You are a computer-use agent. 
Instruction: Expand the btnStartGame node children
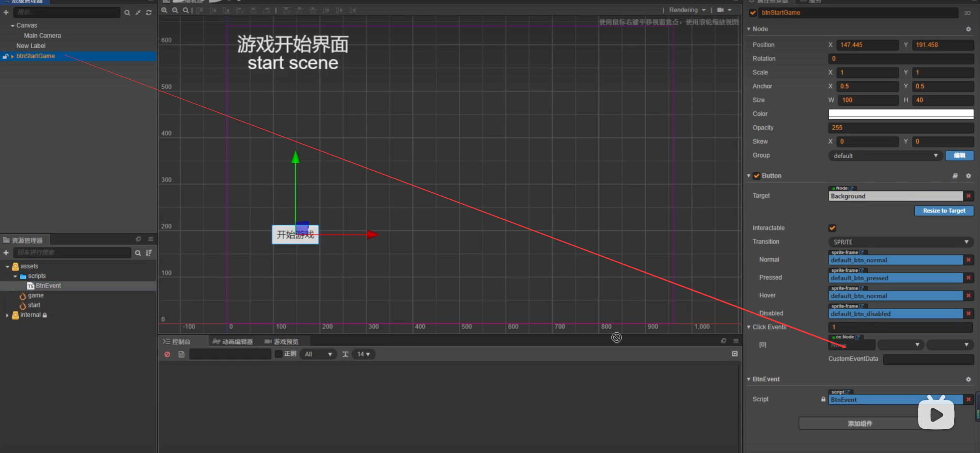(13, 56)
